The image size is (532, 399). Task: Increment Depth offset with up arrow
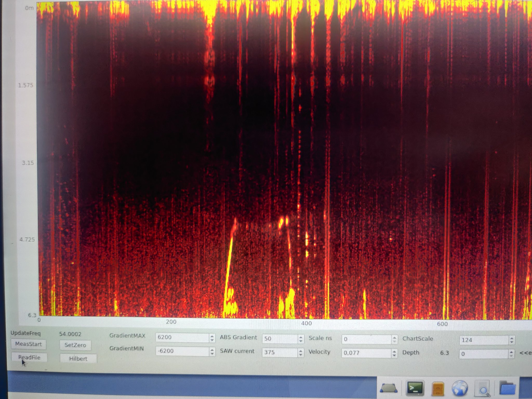click(x=511, y=352)
